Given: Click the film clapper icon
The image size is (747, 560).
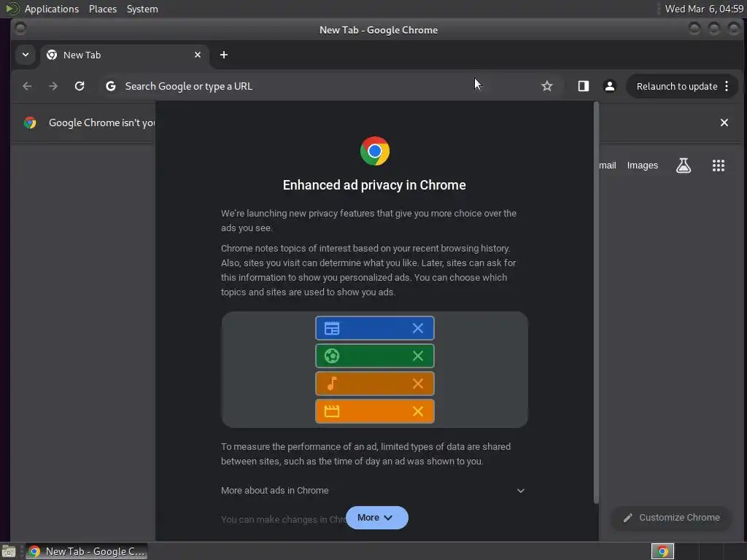Looking at the screenshot, I should [332, 411].
